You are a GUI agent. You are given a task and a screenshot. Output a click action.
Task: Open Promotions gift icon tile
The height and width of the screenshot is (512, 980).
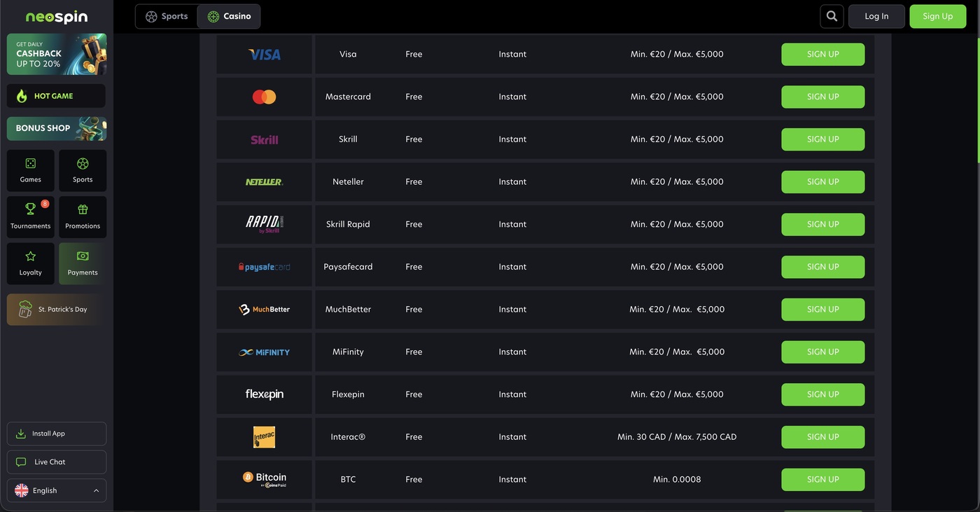click(83, 216)
